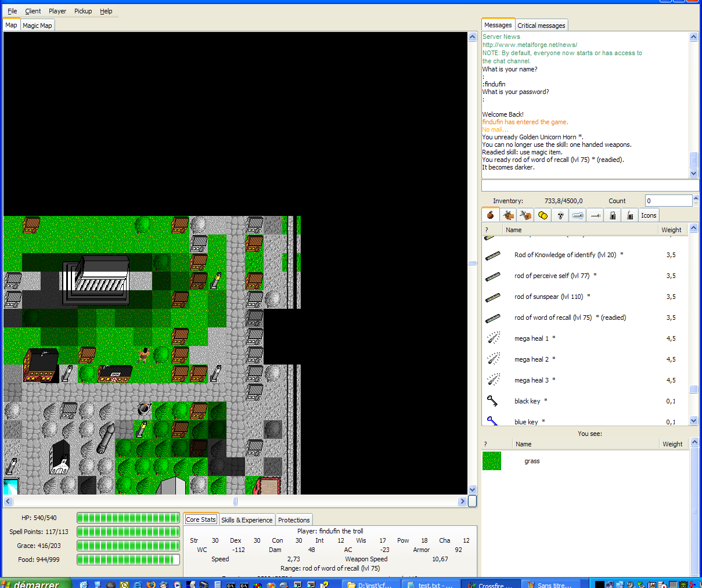The image size is (702, 588).
Task: Select the skull inventory filter tab
Action: point(560,215)
